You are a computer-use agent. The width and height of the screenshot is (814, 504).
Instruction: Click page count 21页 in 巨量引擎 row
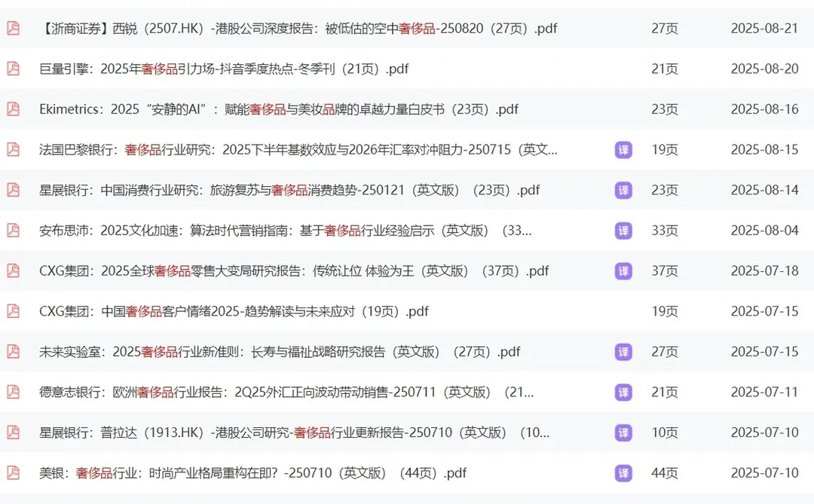665,69
